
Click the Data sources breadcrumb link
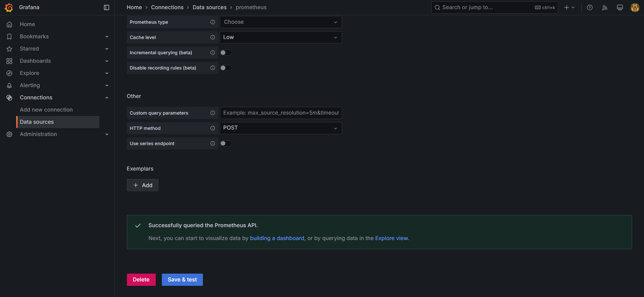[x=210, y=7]
